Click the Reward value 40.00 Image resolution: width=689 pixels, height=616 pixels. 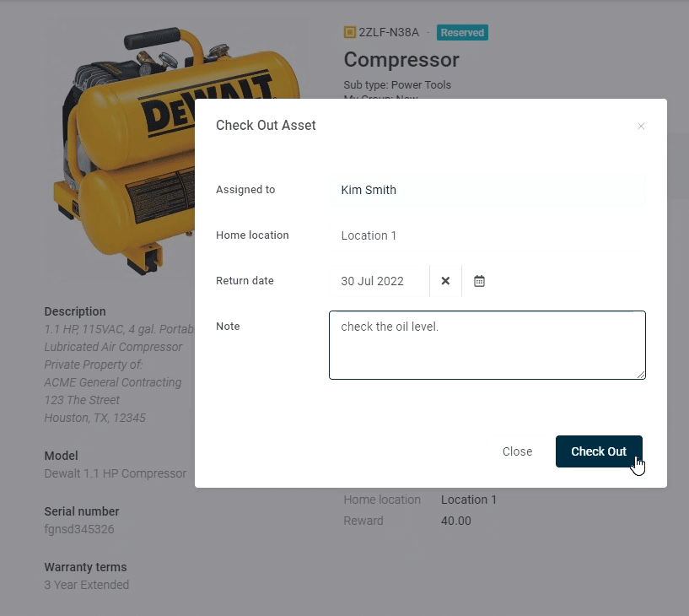tap(456, 521)
